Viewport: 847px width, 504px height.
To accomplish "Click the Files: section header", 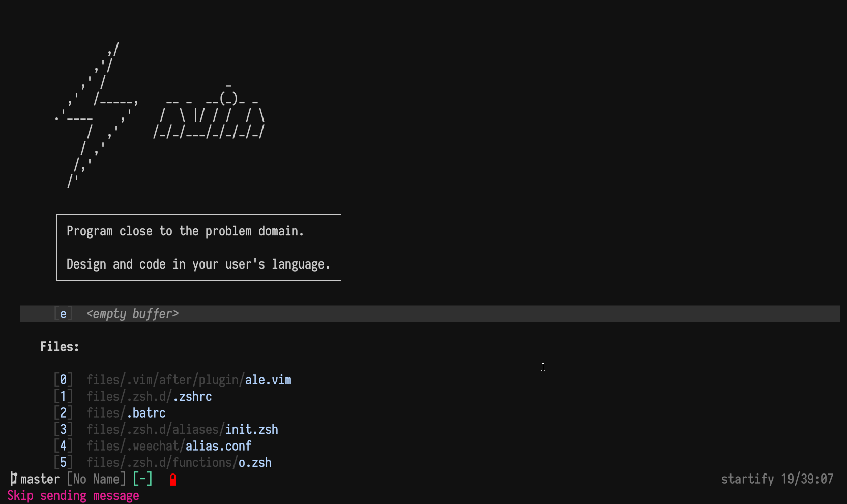I will (60, 347).
